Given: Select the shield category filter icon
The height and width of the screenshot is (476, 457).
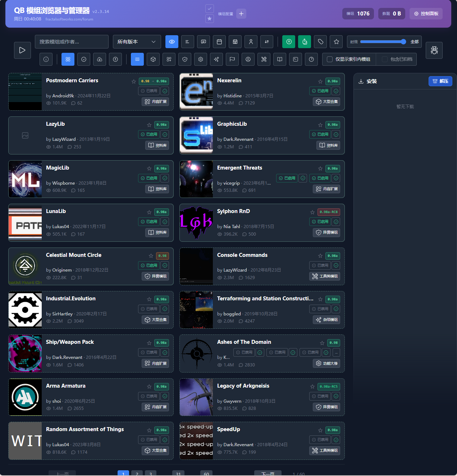Looking at the screenshot, I should coord(185,59).
